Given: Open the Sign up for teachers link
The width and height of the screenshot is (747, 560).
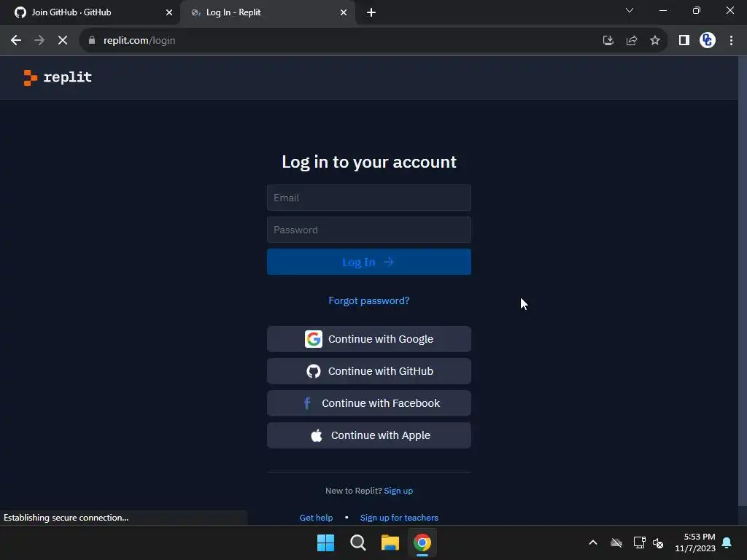Looking at the screenshot, I should pyautogui.click(x=399, y=518).
